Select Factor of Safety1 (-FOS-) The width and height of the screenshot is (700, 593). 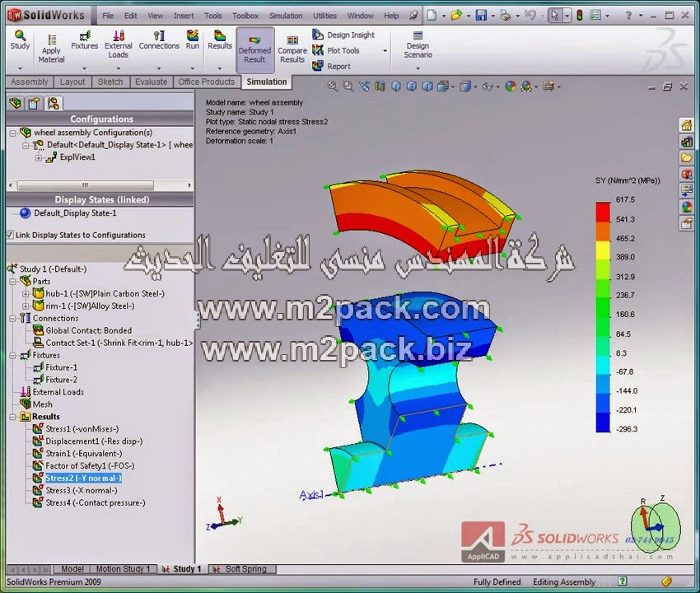tap(90, 465)
